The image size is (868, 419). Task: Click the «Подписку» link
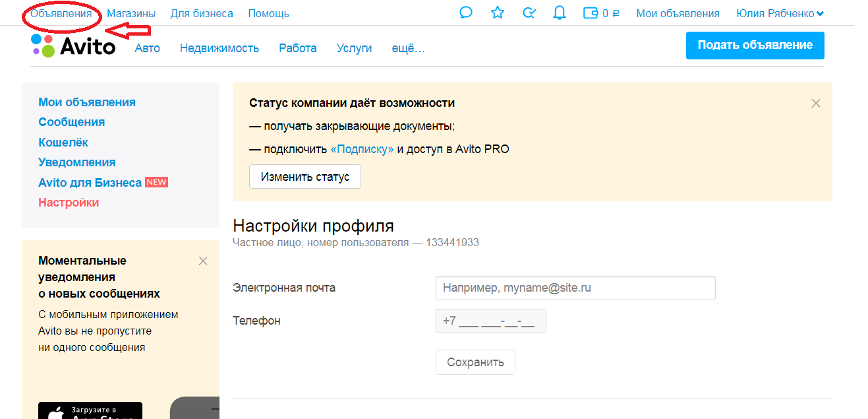[x=362, y=149]
